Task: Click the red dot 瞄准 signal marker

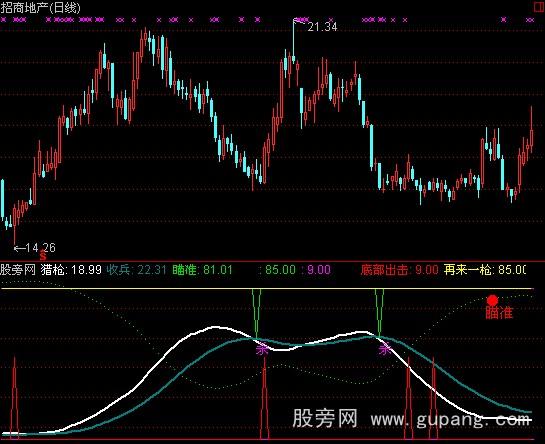Action: pyautogui.click(x=492, y=300)
